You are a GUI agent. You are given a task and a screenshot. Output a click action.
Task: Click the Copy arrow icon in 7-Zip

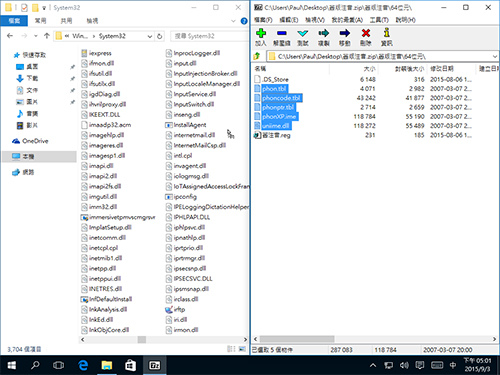(x=323, y=33)
